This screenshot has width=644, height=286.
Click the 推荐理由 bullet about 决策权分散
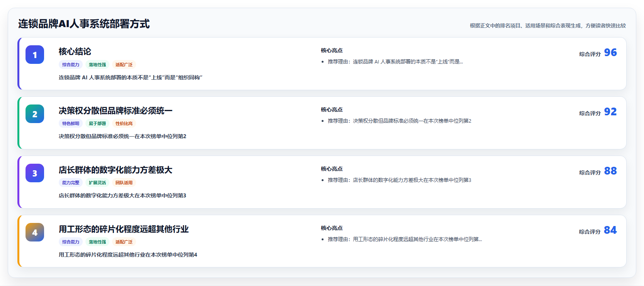tap(400, 121)
